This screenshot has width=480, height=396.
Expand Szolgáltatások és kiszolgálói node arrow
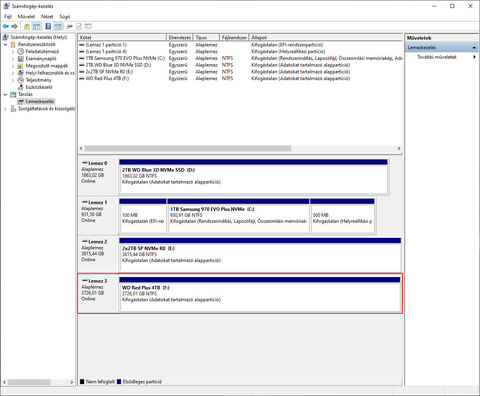click(5, 109)
